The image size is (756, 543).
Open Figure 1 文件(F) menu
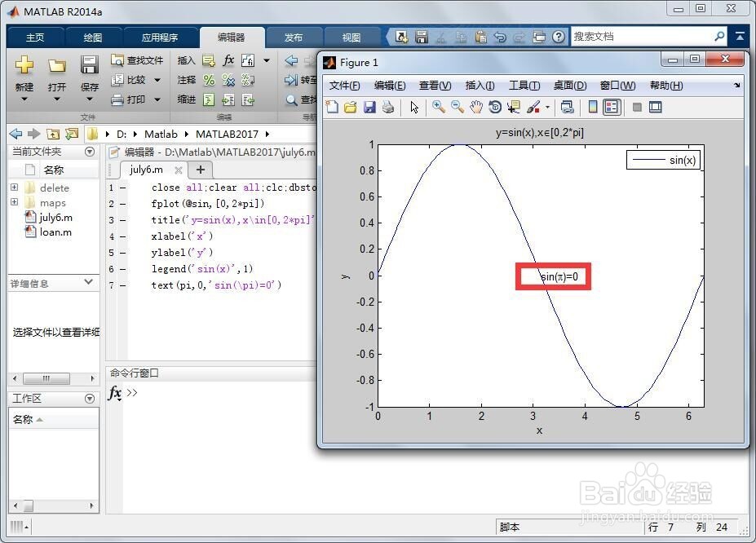[344, 86]
